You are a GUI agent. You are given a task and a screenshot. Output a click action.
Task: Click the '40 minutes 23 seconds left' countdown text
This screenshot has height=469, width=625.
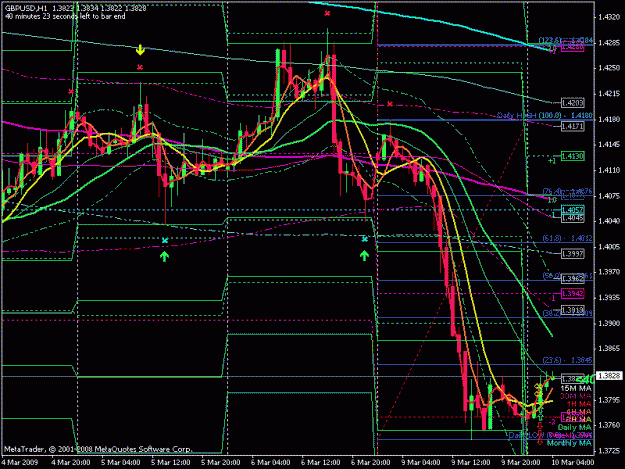[x=65, y=16]
